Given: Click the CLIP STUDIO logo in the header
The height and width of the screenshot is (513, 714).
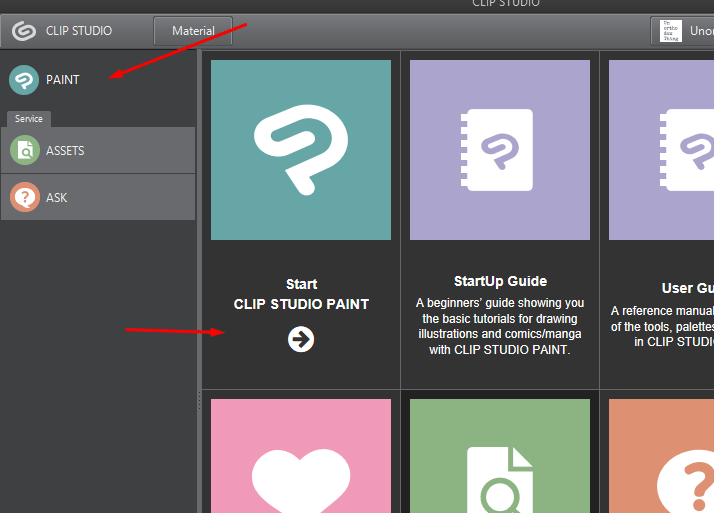Looking at the screenshot, I should click(24, 31).
